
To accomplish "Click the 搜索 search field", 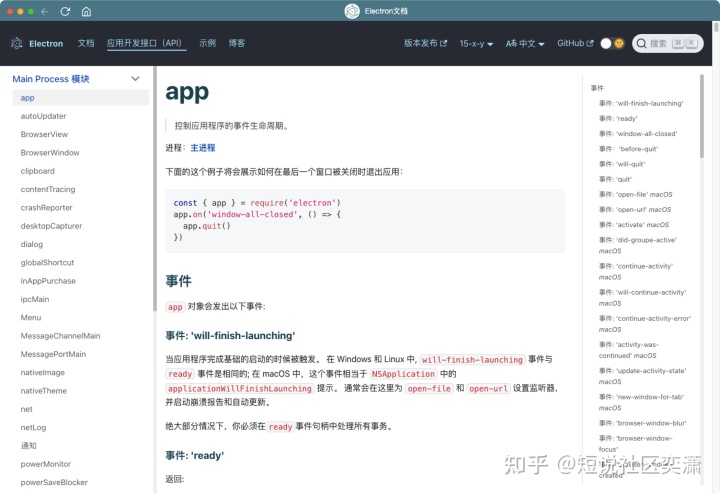I will (668, 43).
